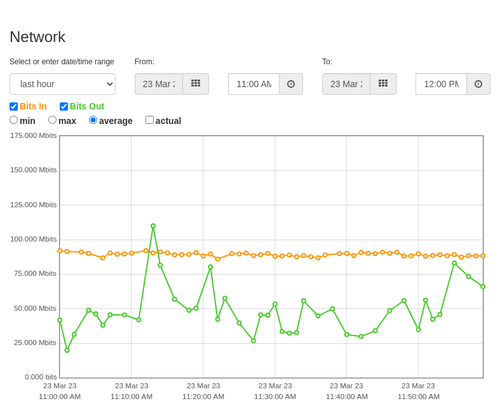Viewport: 500px width, 403px height.
Task: Click the 'Bits In' legend label
Action: (33, 106)
